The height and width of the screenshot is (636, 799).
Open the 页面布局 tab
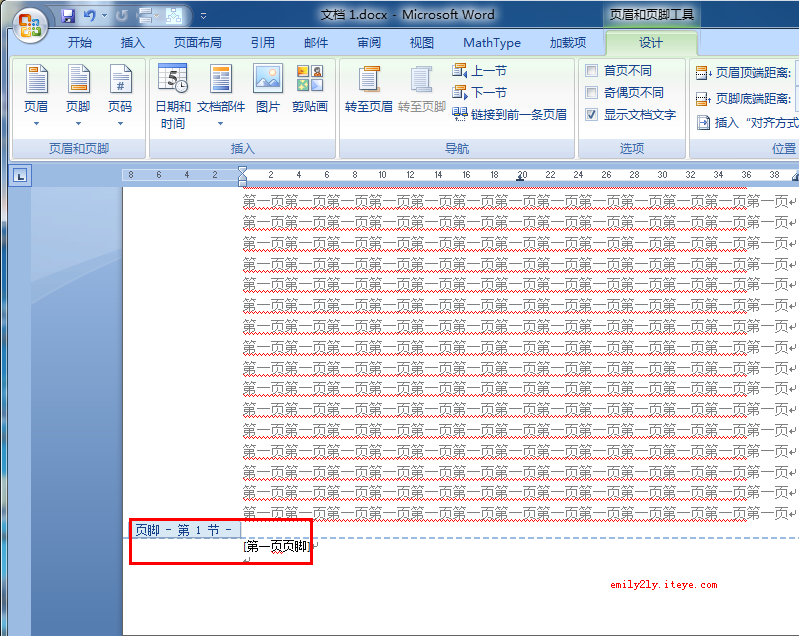pos(198,43)
